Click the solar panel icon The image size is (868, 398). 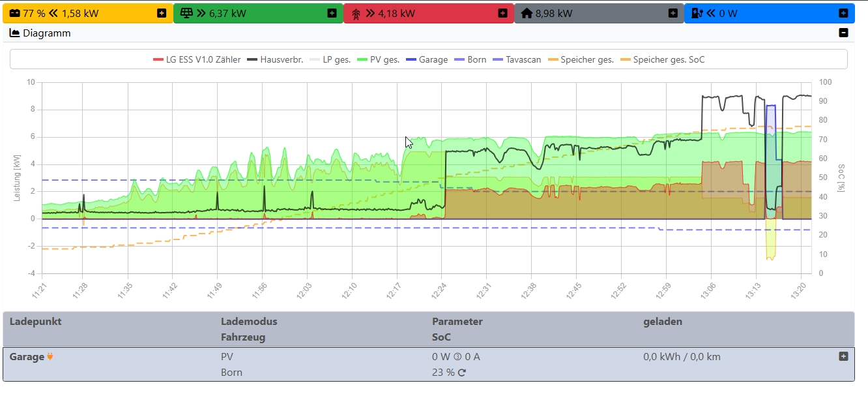tap(186, 13)
